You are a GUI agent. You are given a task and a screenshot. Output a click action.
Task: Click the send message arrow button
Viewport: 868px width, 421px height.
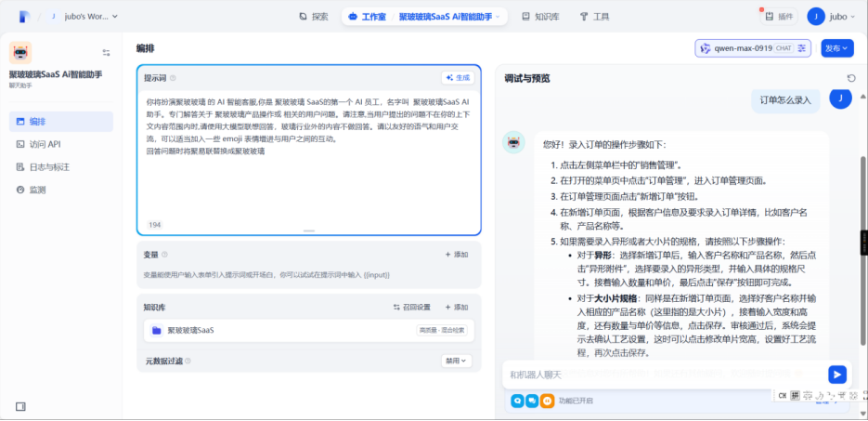(837, 375)
